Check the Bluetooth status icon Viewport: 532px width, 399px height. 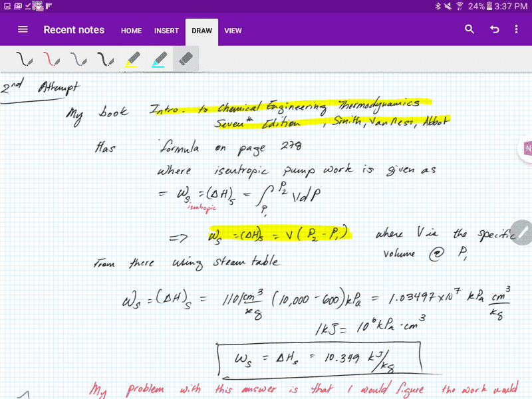[438, 6]
